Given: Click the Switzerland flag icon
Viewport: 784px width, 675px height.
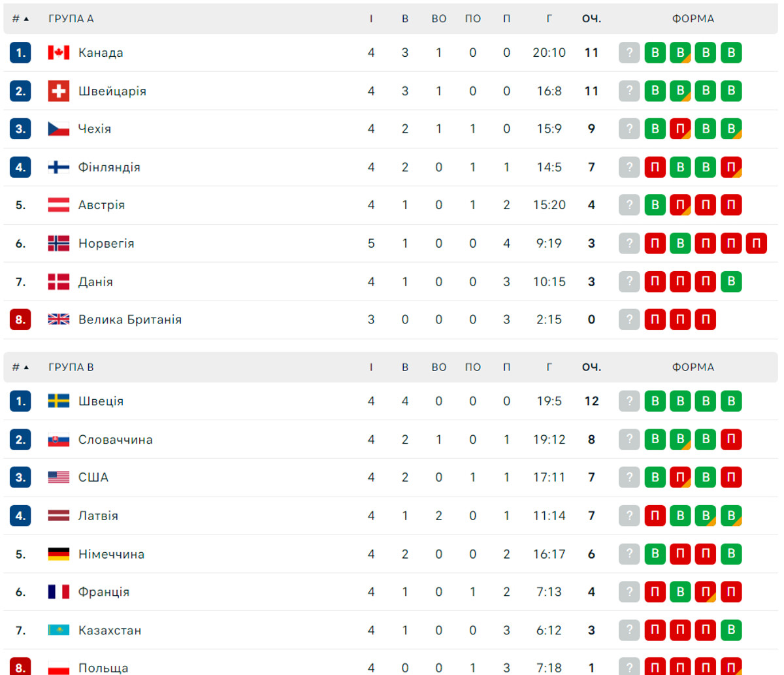Looking at the screenshot, I should pyautogui.click(x=59, y=91).
